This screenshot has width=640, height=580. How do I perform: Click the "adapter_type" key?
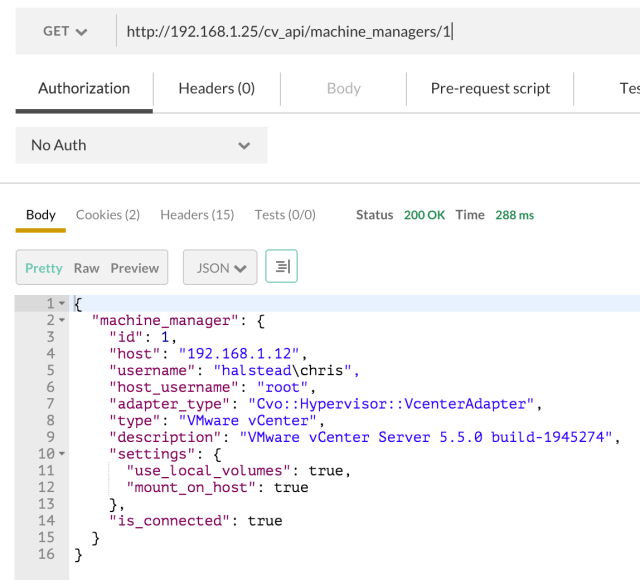[169, 404]
